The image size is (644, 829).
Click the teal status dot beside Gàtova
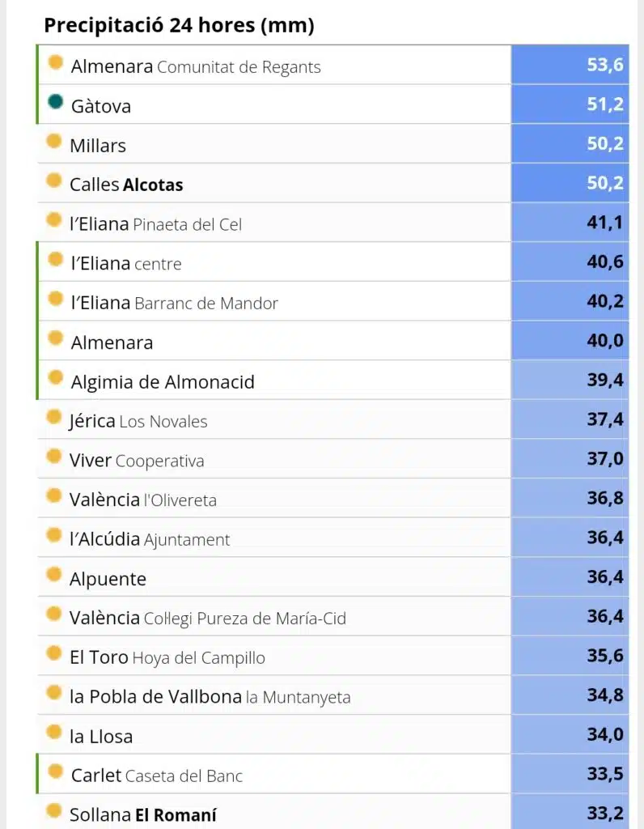pos(56,101)
